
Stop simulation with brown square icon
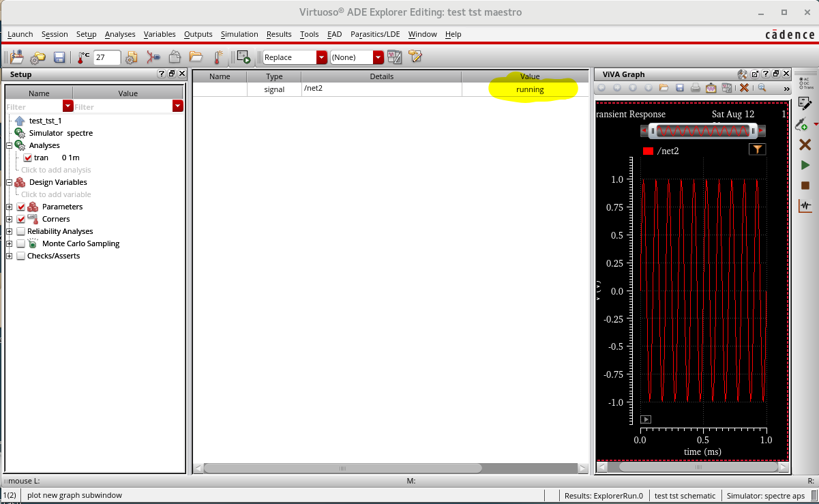(805, 186)
